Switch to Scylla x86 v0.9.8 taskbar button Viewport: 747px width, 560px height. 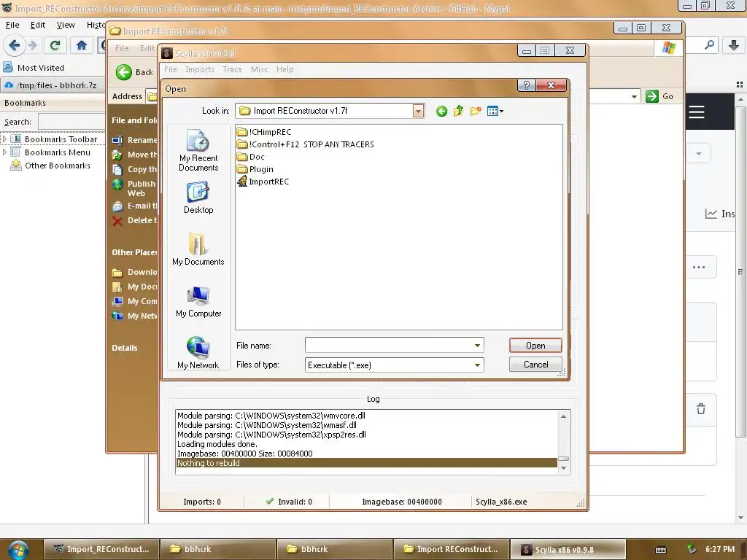[x=568, y=549]
